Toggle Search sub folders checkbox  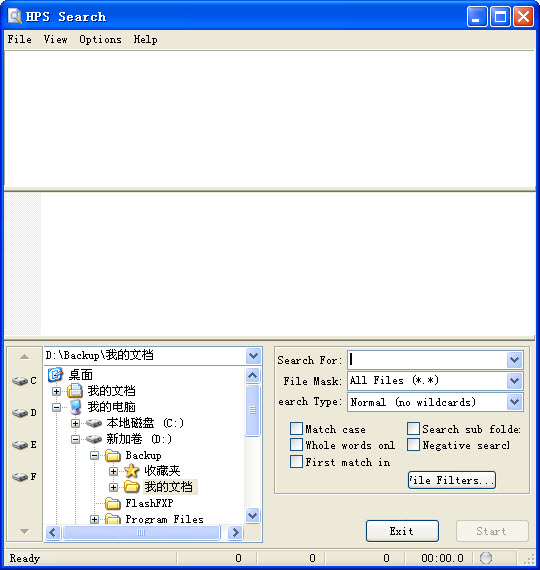point(413,429)
